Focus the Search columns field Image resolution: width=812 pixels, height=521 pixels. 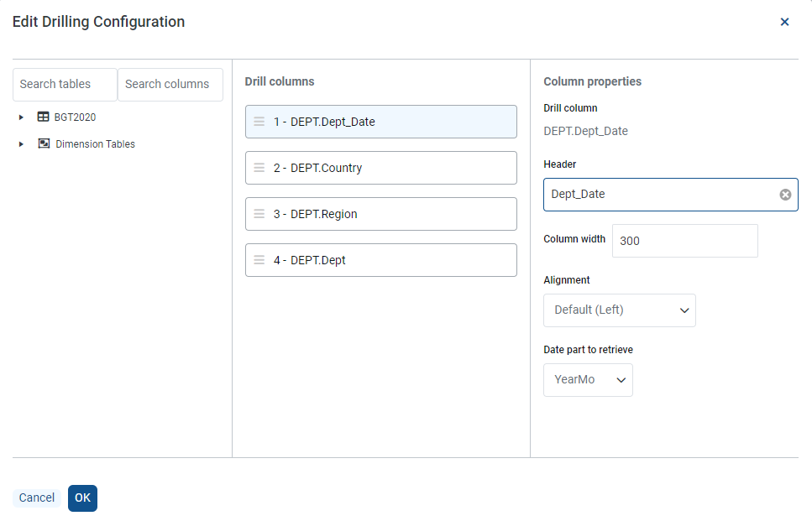tap(170, 85)
